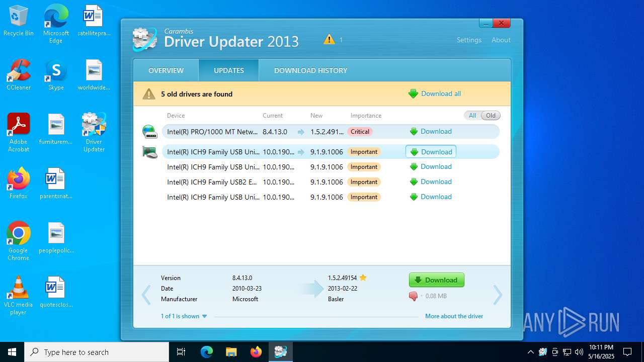Select the USB controller device icon
This screenshot has height=362, width=644.
(149, 152)
